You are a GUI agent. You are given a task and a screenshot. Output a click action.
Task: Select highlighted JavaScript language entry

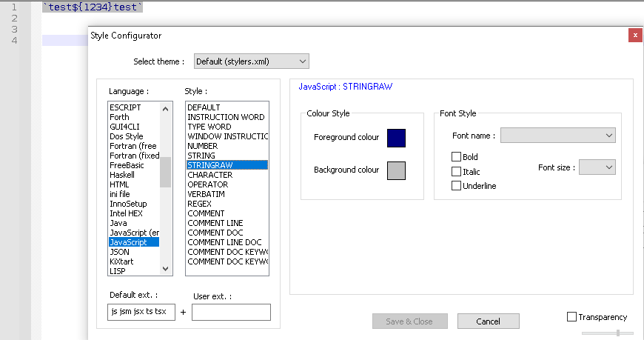click(x=134, y=242)
